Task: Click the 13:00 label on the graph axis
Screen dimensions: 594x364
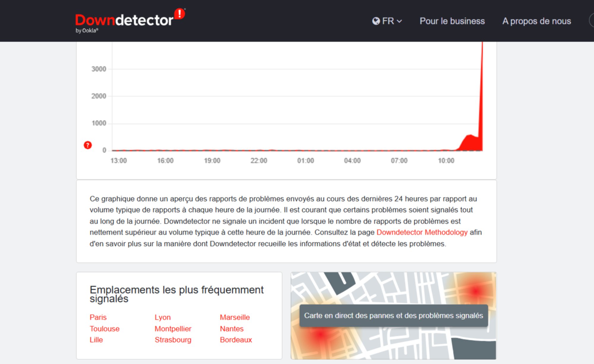Action: tap(119, 161)
